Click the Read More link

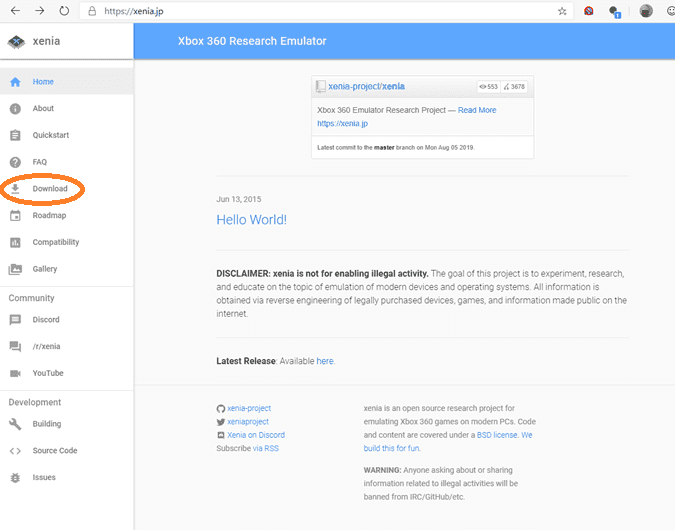pyautogui.click(x=476, y=110)
